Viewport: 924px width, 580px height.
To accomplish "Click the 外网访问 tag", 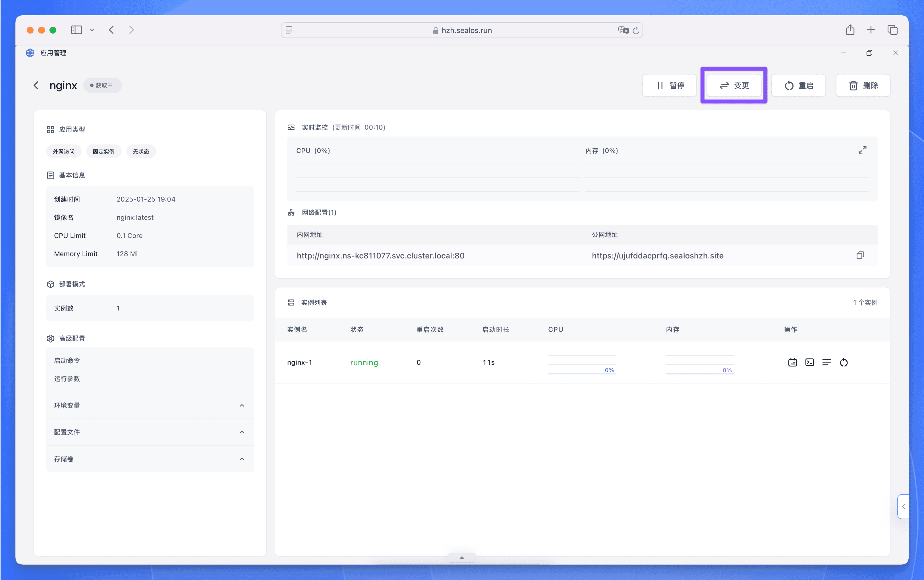I will (64, 152).
